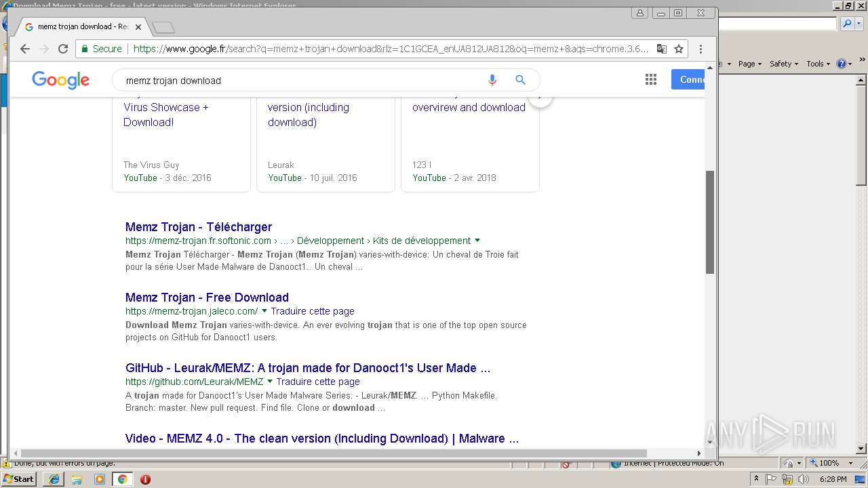Viewport: 868px width, 488px height.
Task: Expand dropdown arrow beside softonic.com URL
Action: [x=477, y=241]
